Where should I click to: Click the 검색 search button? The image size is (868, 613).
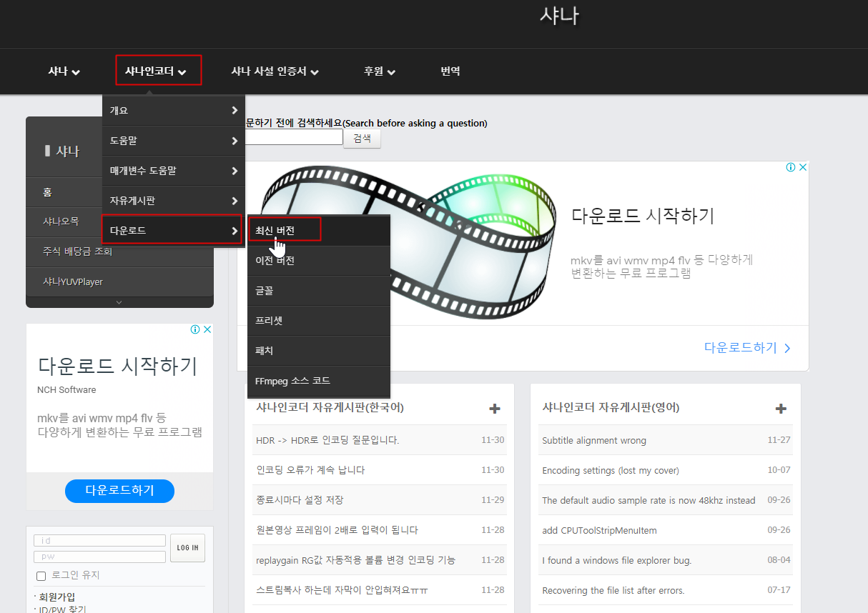363,138
